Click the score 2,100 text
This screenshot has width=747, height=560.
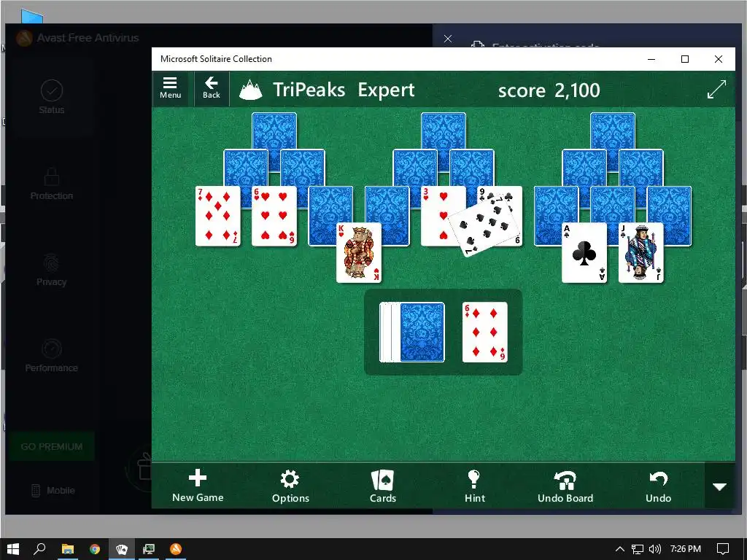pyautogui.click(x=549, y=90)
